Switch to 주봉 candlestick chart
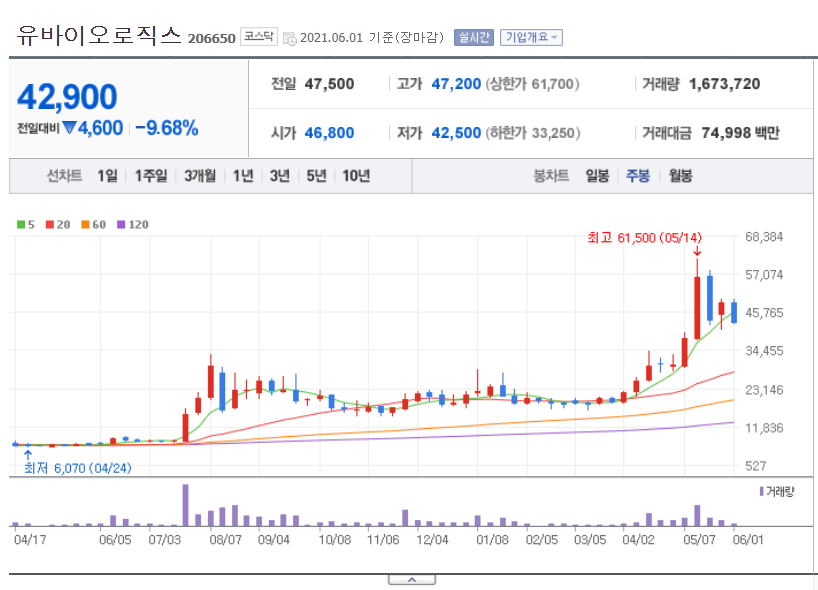The width and height of the screenshot is (818, 590). [637, 176]
